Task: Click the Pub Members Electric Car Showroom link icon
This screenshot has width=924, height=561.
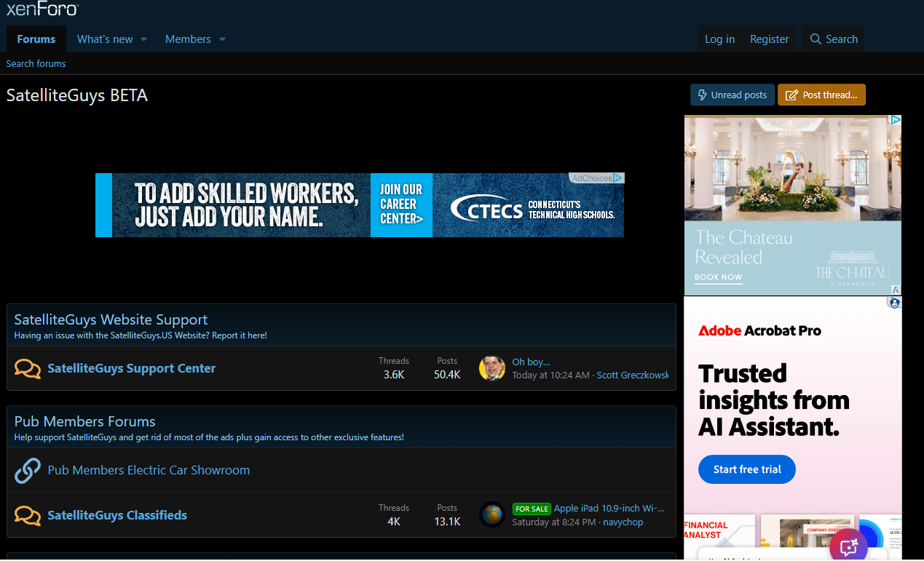Action: (x=28, y=470)
